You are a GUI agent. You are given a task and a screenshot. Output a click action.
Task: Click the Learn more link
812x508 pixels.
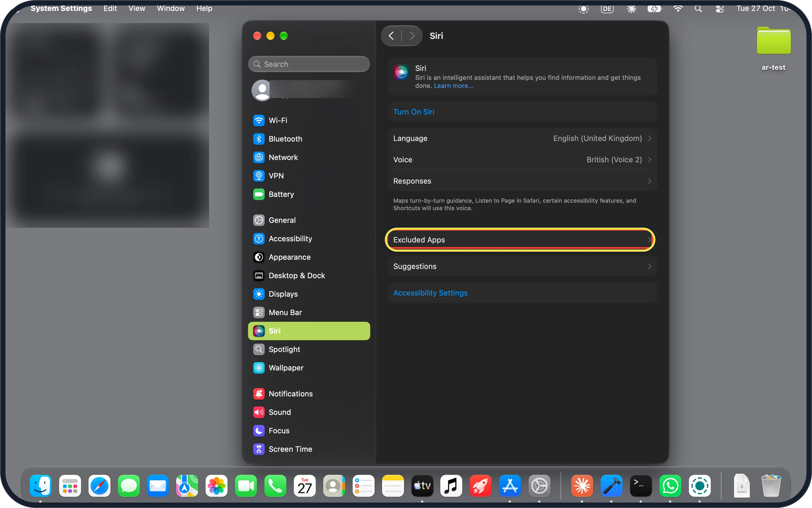coord(453,86)
